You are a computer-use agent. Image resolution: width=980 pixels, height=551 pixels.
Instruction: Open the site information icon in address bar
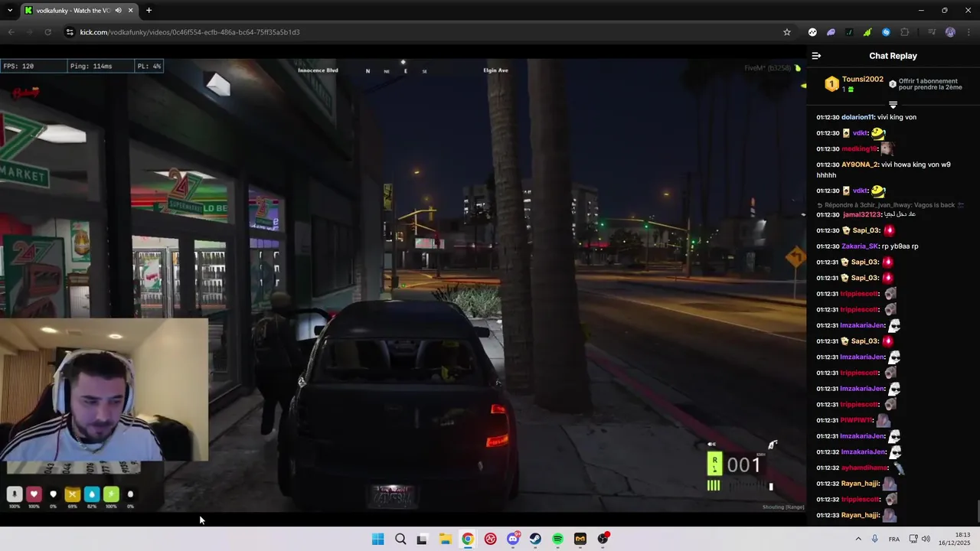click(x=70, y=32)
